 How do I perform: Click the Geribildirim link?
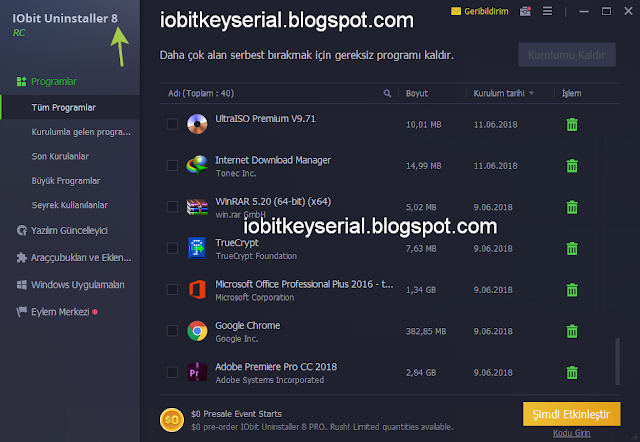[486, 11]
